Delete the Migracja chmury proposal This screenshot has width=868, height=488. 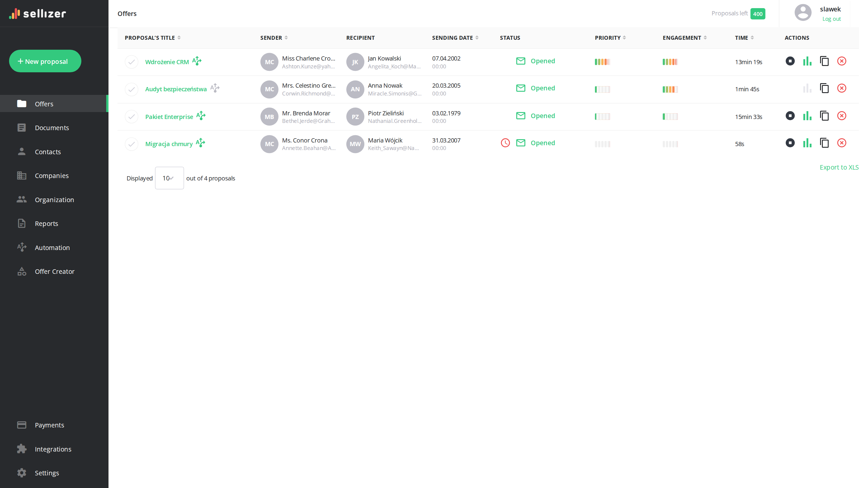[x=841, y=143]
